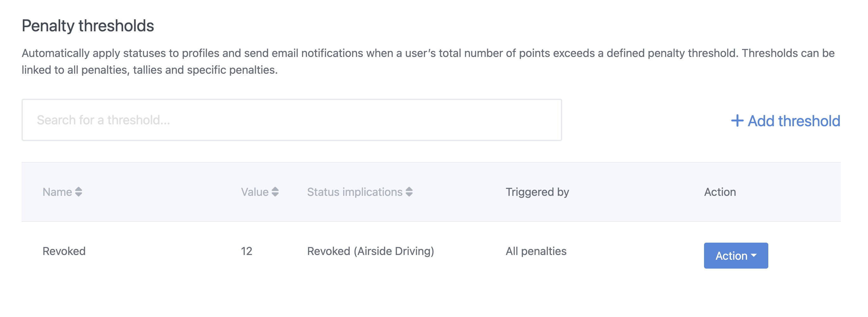
Task: Click the down arrow of Name sort icon
Action: (x=79, y=194)
